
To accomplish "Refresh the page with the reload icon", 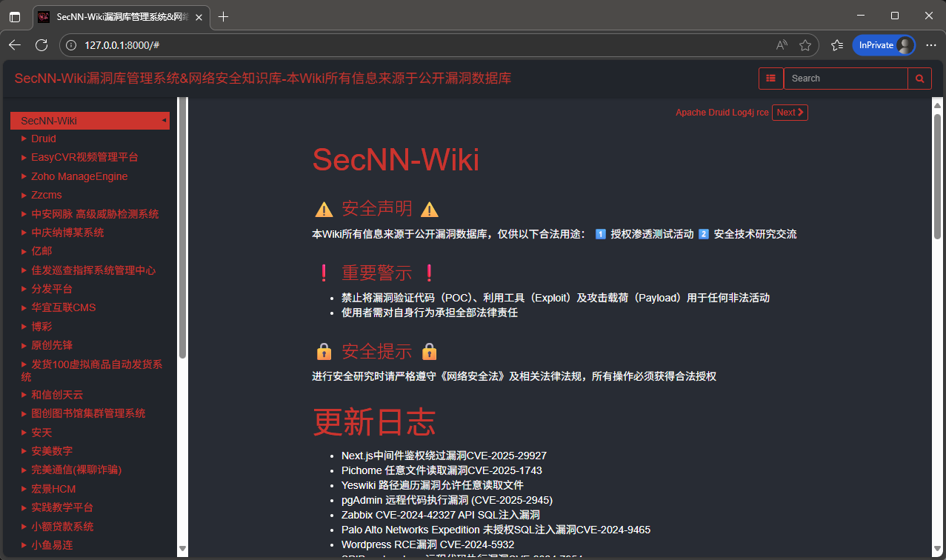I will pos(41,45).
